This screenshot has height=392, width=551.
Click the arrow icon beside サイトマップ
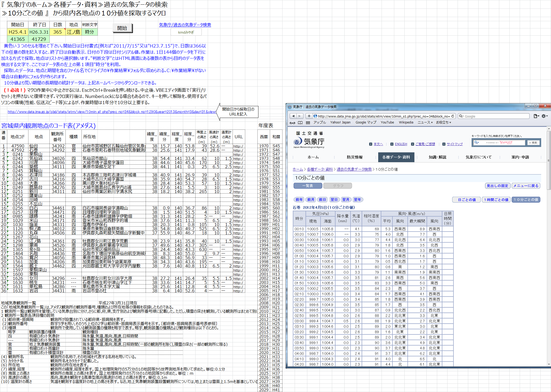click(444, 144)
